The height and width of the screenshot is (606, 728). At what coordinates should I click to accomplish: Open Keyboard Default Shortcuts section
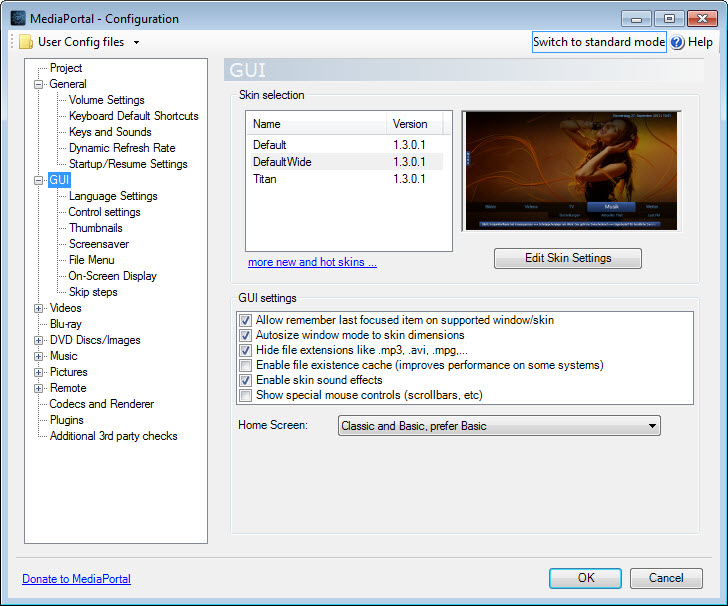click(x=134, y=116)
